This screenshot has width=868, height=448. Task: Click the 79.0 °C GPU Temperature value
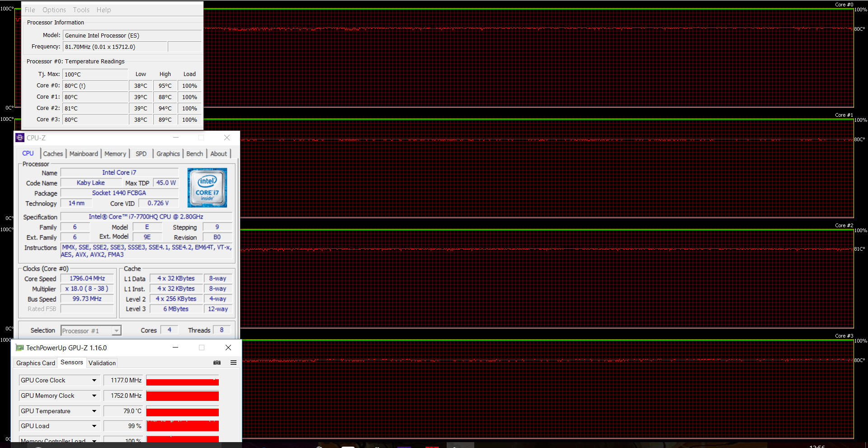click(x=123, y=411)
